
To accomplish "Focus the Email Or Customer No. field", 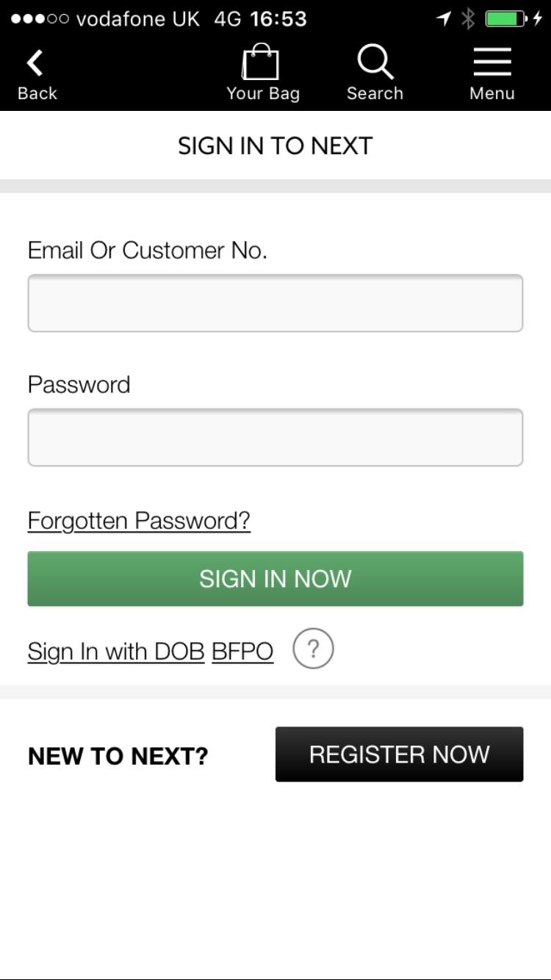I will pos(275,303).
